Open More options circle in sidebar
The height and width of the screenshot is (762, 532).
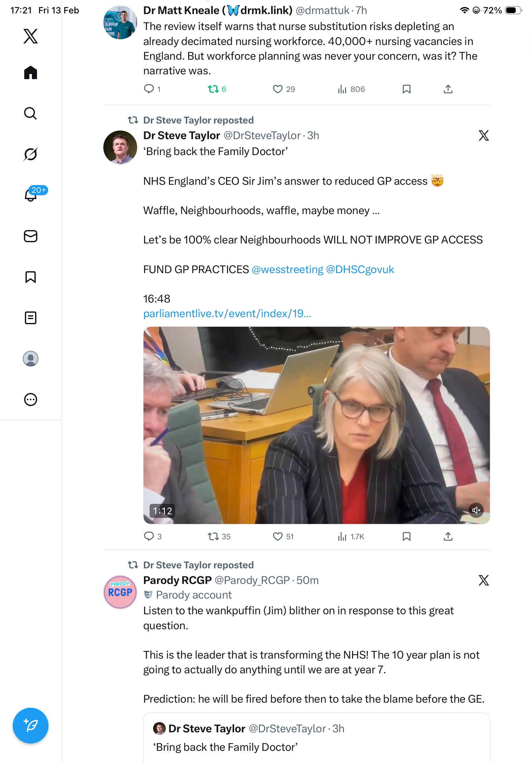(31, 400)
